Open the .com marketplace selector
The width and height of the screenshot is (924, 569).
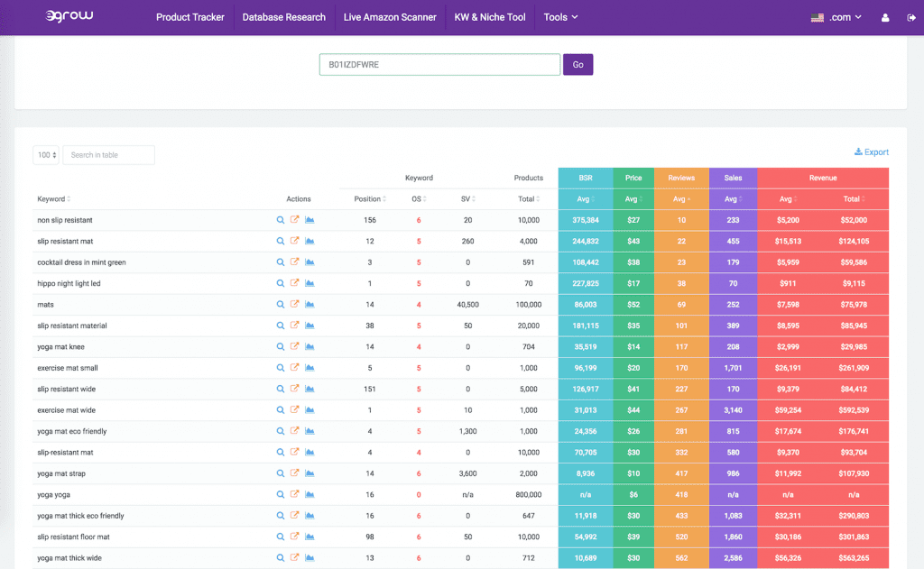pos(836,17)
